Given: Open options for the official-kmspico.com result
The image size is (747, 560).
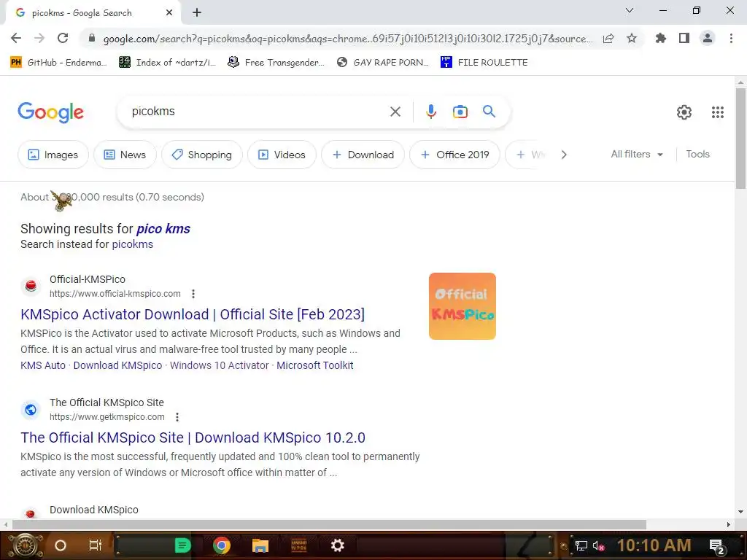Looking at the screenshot, I should pos(193,294).
